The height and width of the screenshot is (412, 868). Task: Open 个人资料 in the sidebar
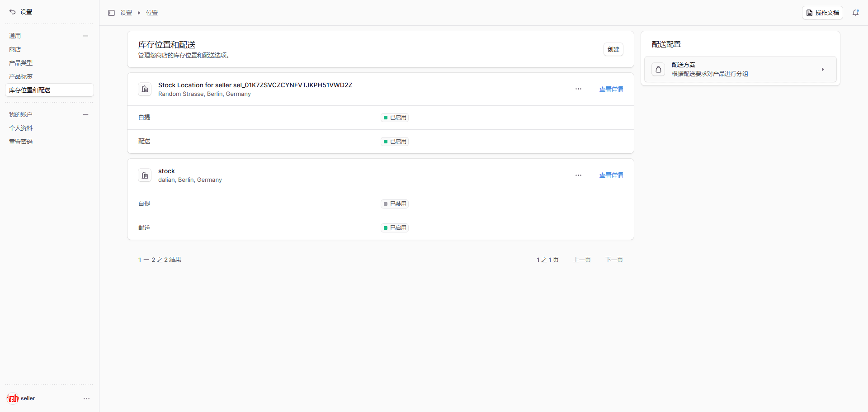click(x=21, y=128)
